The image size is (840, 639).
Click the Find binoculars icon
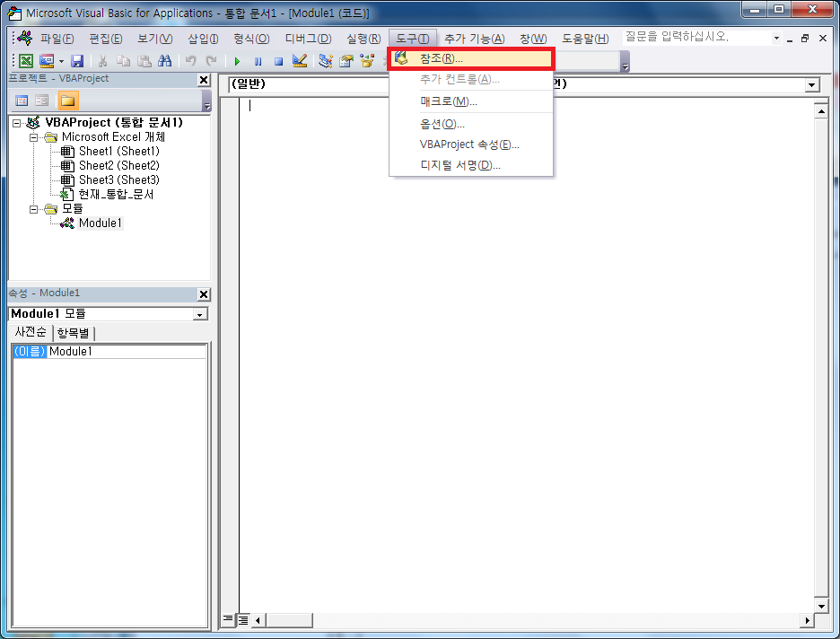pos(164,61)
